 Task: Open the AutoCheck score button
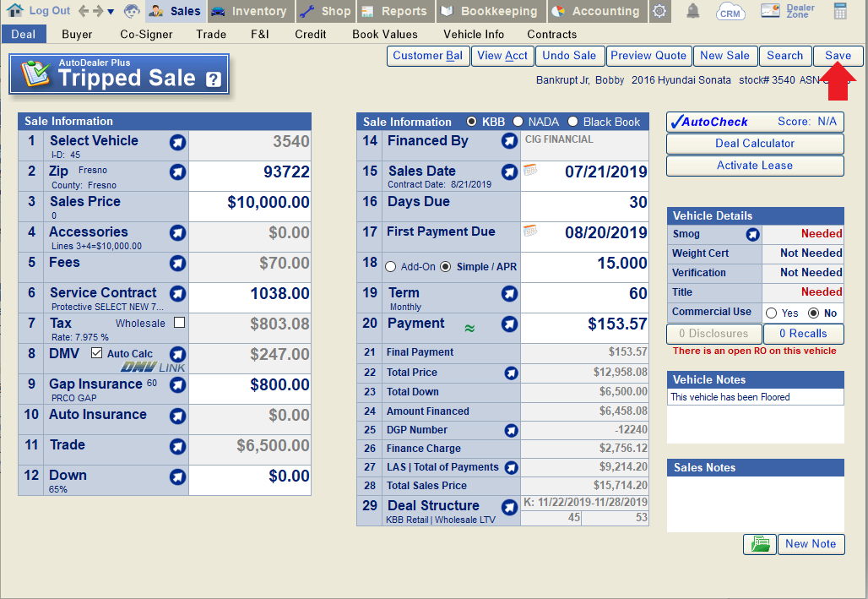pyautogui.click(x=755, y=122)
